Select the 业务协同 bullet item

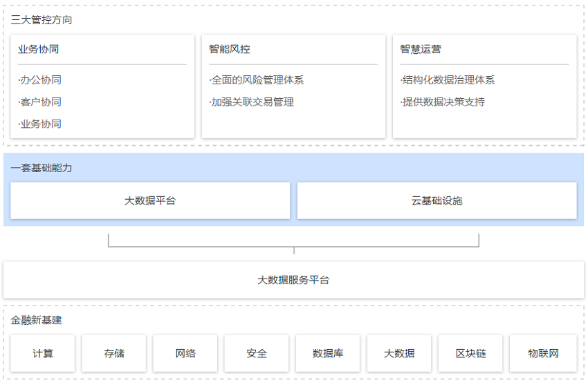(x=39, y=124)
